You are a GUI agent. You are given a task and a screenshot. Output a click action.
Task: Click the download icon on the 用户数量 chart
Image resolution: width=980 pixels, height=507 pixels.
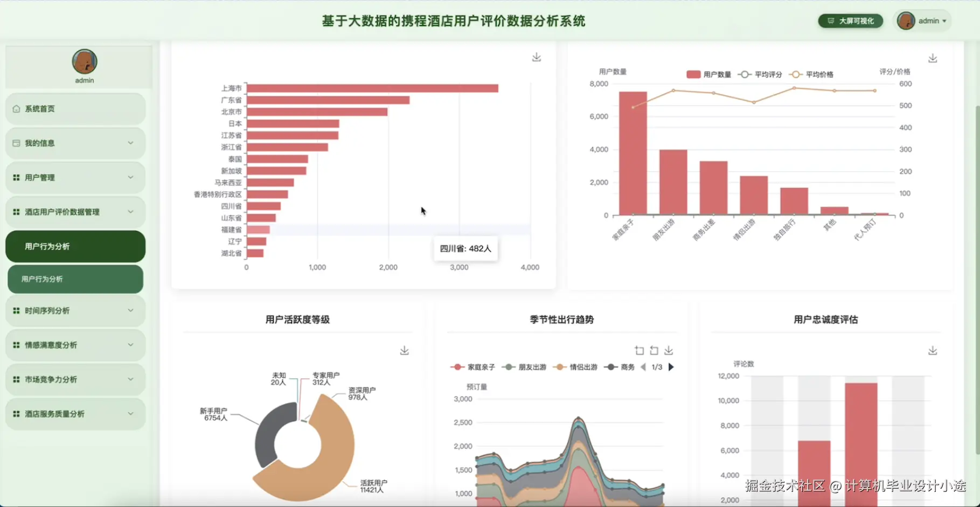933,58
